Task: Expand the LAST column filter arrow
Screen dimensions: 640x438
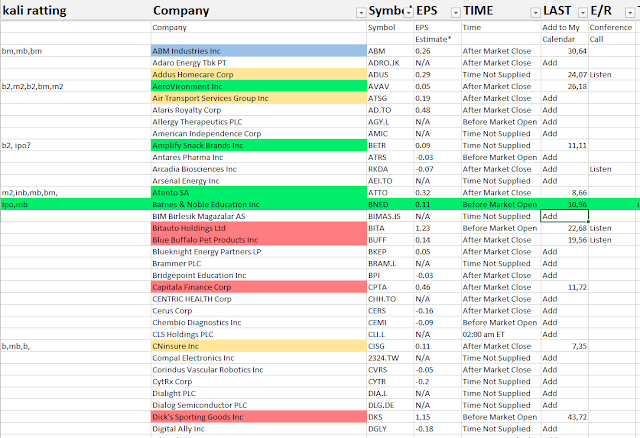Action: click(581, 11)
